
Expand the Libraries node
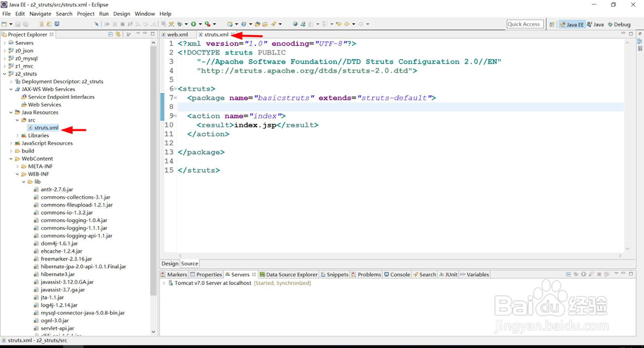click(17, 136)
